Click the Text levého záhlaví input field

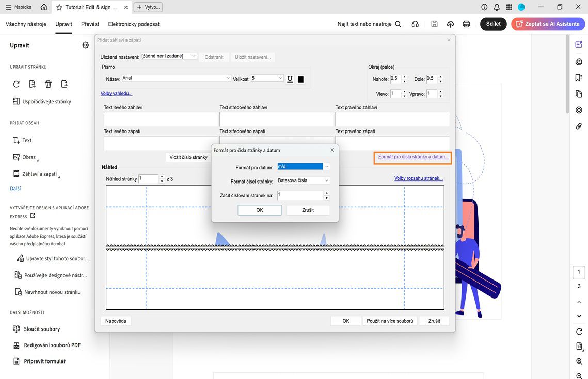coord(161,119)
